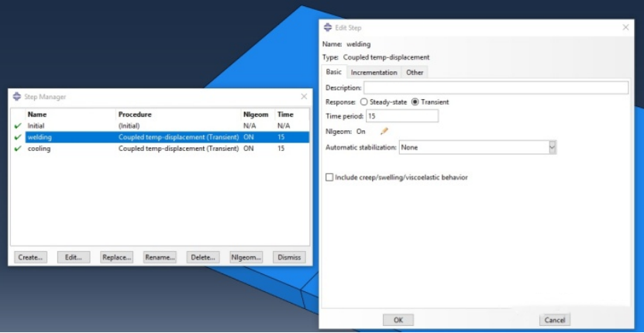The image size is (644, 333).
Task: Select the Steady-state response option
Action: click(363, 101)
